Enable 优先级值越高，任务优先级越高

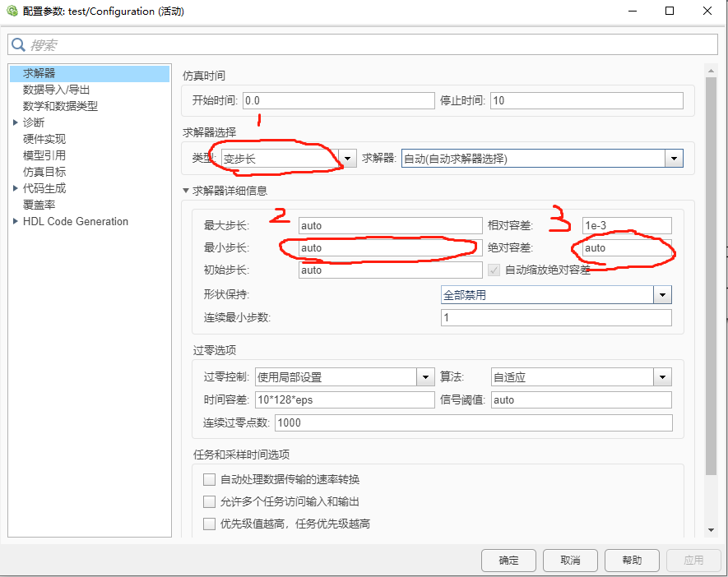click(209, 522)
